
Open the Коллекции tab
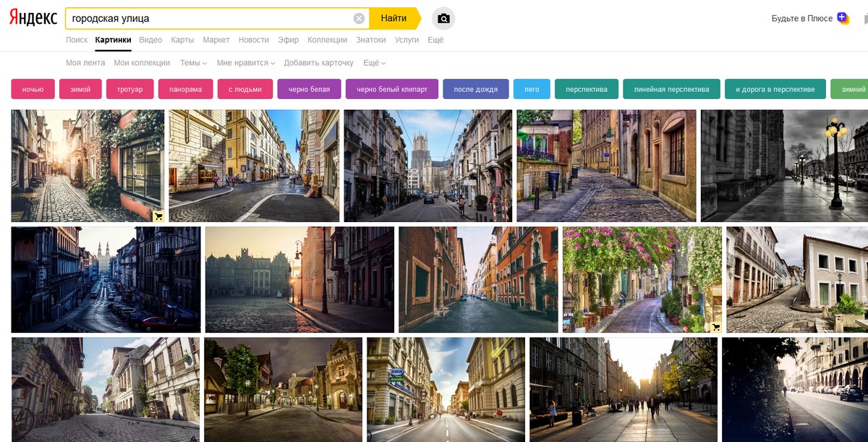tap(327, 40)
